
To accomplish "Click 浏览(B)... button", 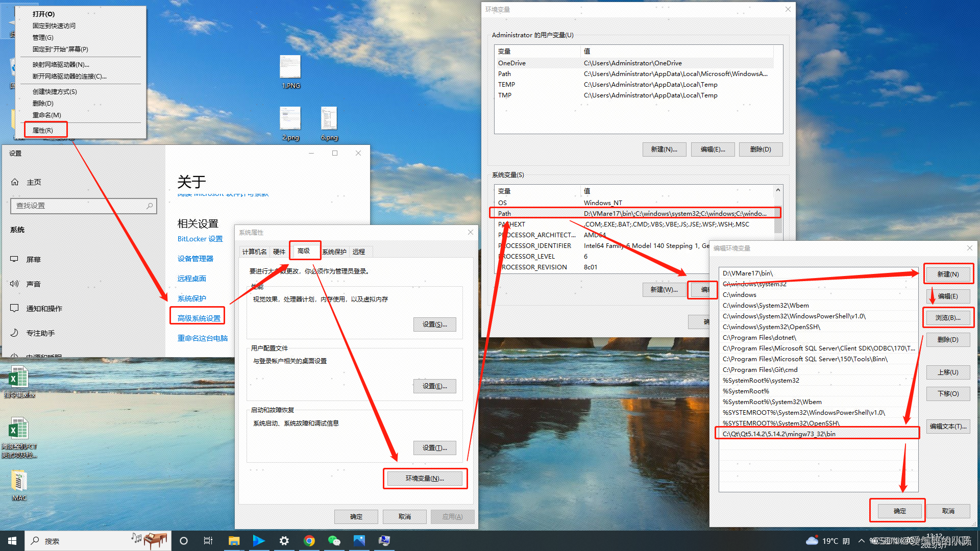I will pos(948,317).
